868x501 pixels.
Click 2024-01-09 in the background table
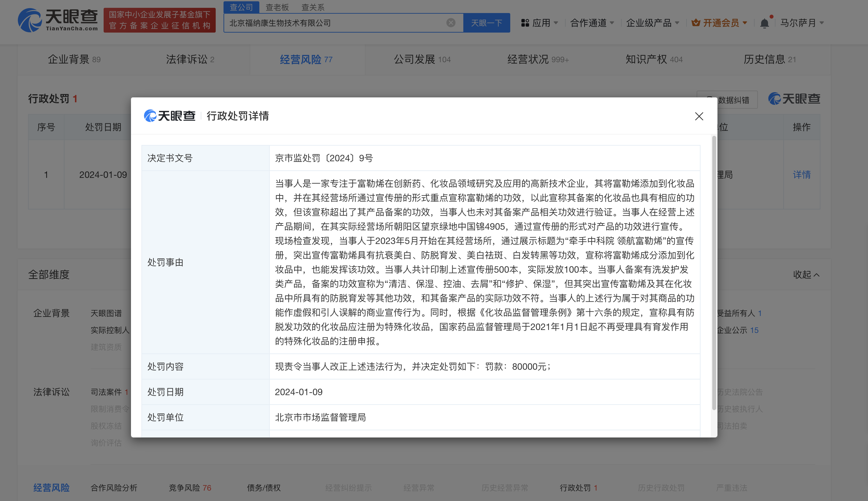[x=103, y=175]
